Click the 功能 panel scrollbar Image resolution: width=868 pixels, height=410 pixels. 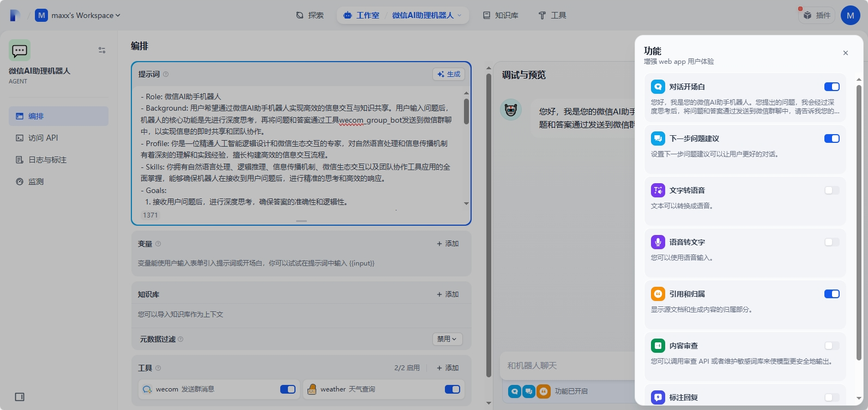tap(859, 222)
